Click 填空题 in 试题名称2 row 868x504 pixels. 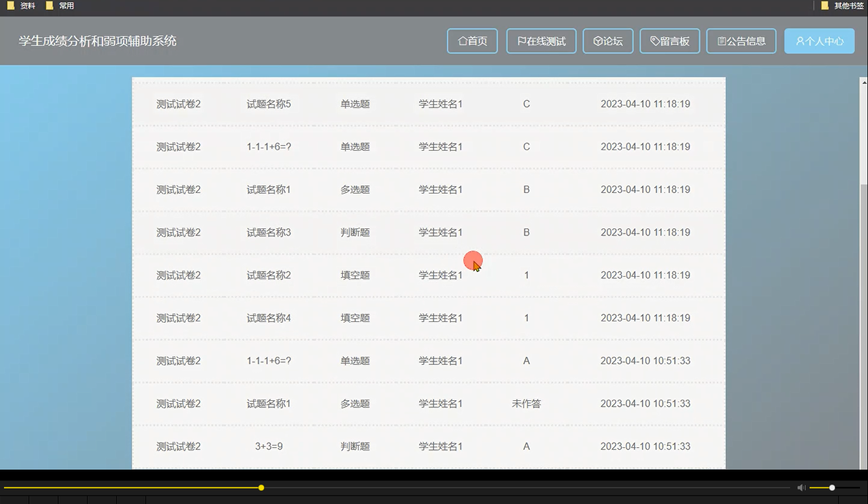click(x=355, y=275)
